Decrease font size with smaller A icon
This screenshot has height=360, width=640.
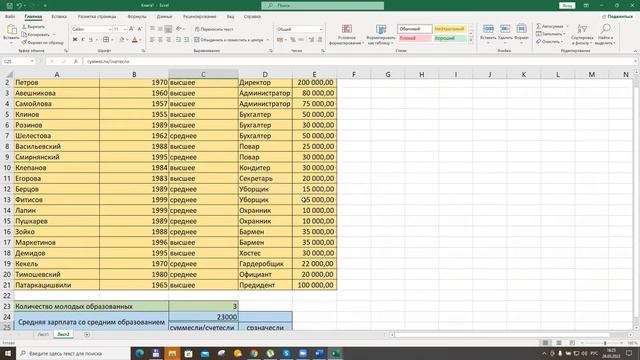(x=140, y=29)
